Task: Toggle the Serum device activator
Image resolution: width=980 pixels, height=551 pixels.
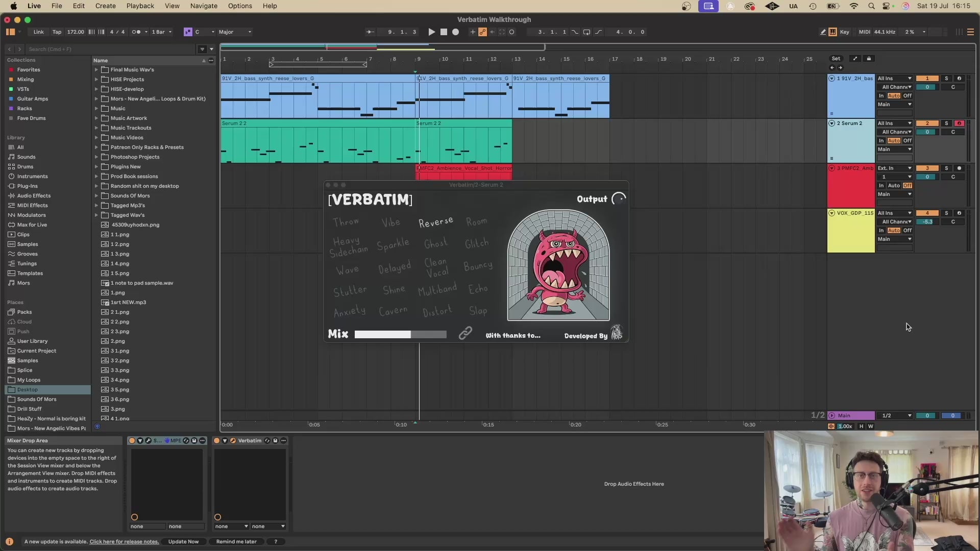Action: tap(132, 441)
